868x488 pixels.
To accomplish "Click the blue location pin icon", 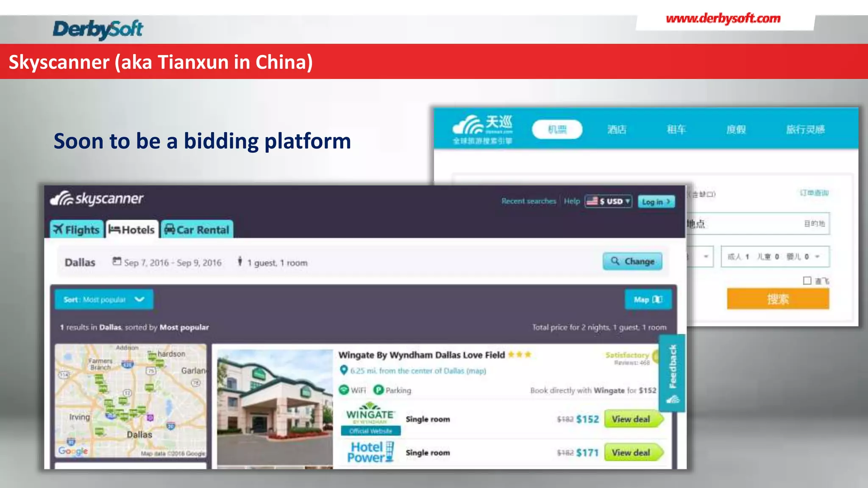I will (x=344, y=370).
